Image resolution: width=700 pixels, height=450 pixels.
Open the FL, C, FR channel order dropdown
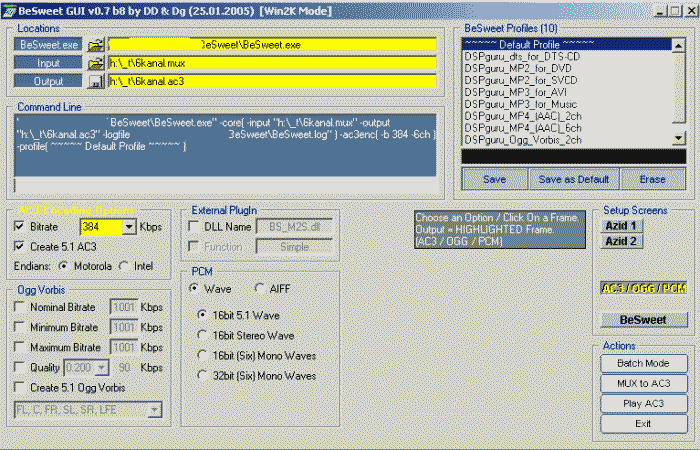pos(153,409)
